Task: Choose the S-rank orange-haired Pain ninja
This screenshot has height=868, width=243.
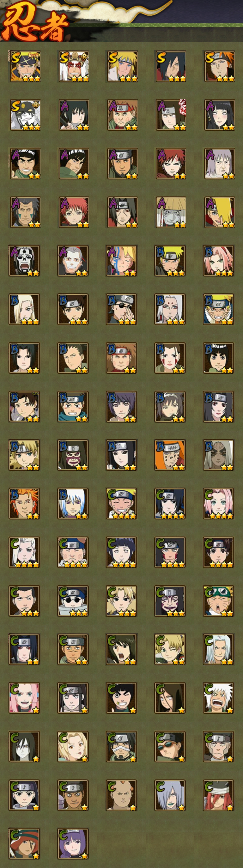Action: [x=219, y=66]
